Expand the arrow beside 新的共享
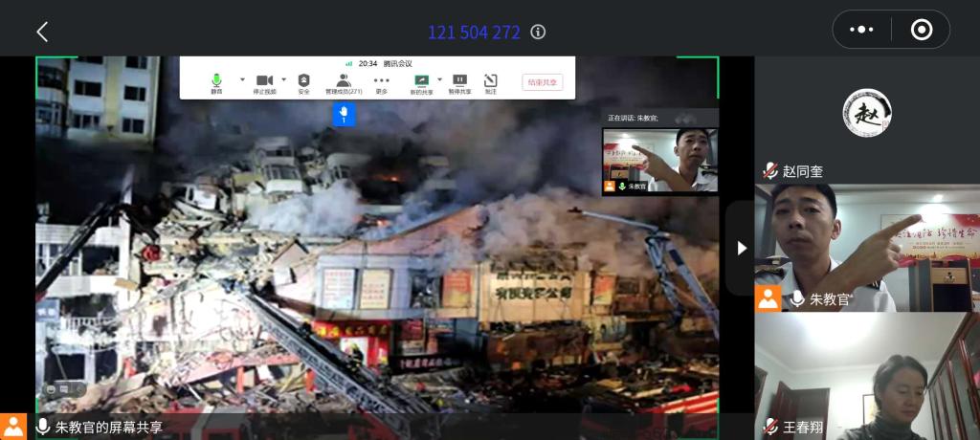980x440 pixels. (x=439, y=79)
